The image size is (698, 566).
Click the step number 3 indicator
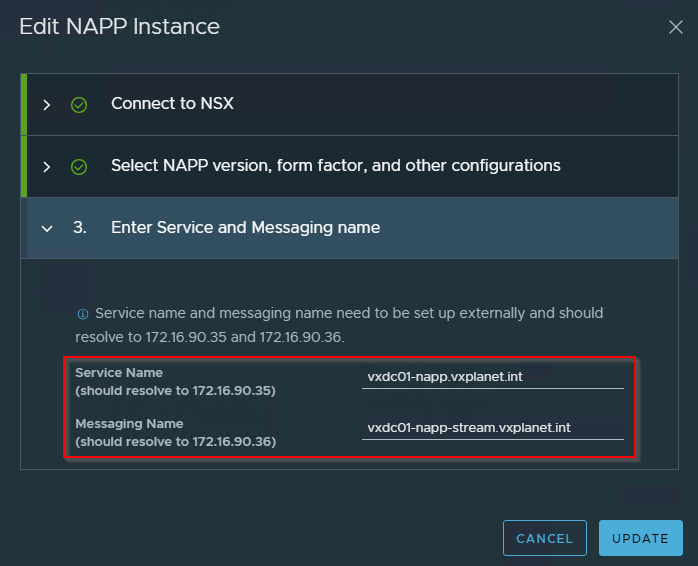pos(79,228)
